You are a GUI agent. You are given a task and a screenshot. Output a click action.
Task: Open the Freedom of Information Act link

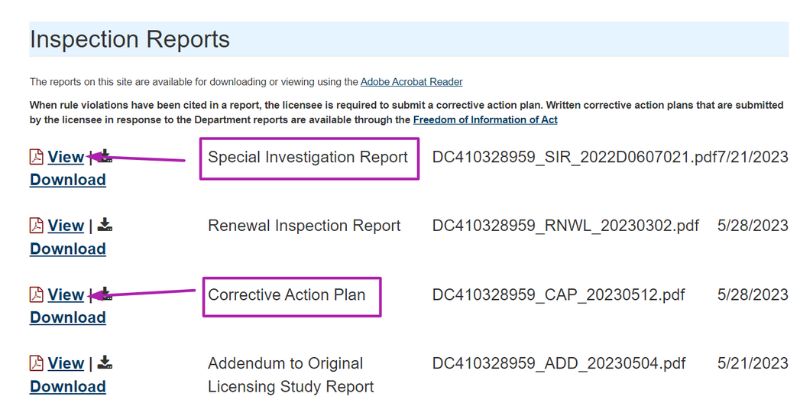click(x=485, y=120)
